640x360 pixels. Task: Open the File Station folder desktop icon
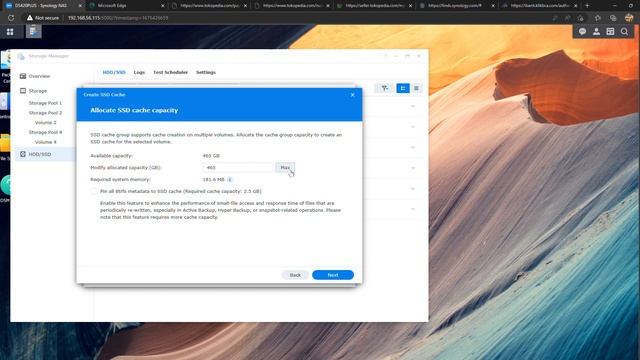[x=5, y=143]
